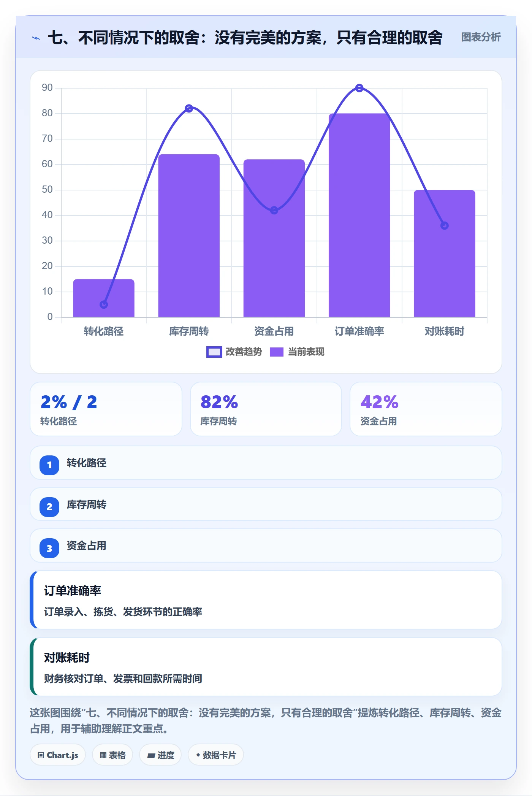Click the 订单准确率 bar in the chart

click(359, 215)
